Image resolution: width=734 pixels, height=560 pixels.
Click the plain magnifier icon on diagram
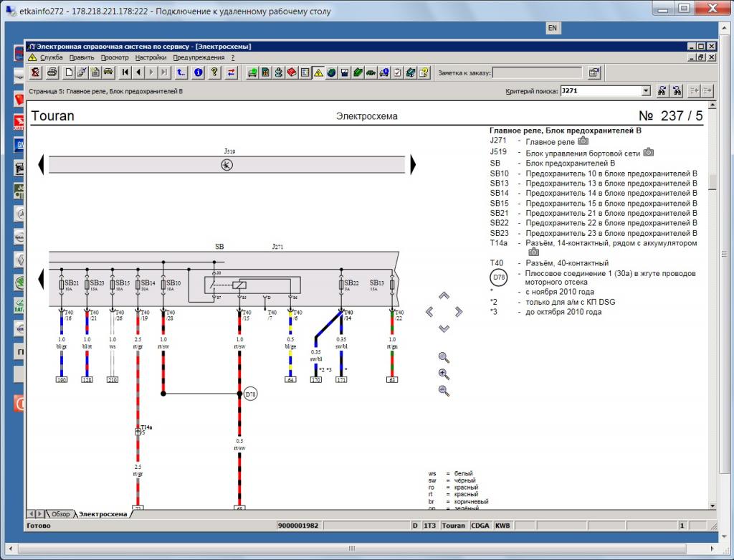click(444, 358)
